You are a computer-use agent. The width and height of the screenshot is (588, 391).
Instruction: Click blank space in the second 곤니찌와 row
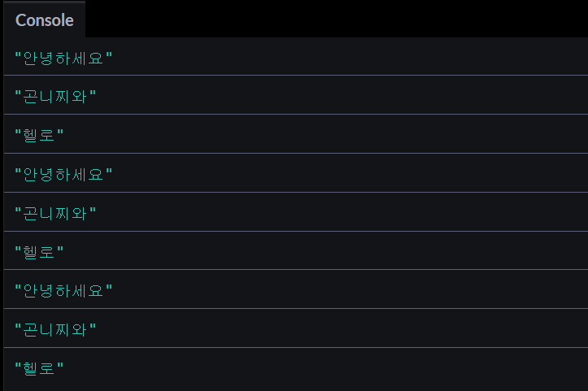342,212
